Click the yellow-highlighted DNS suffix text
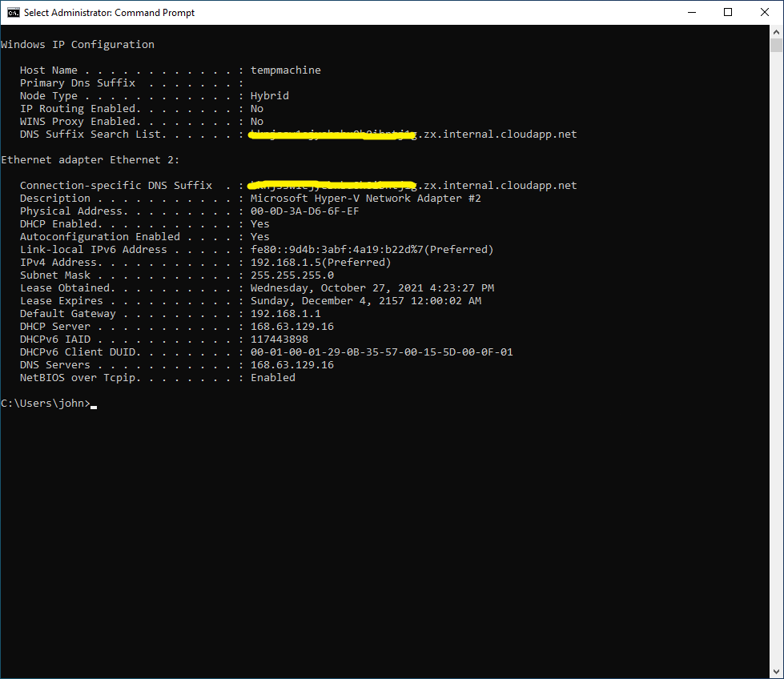The image size is (784, 679). coord(331,134)
